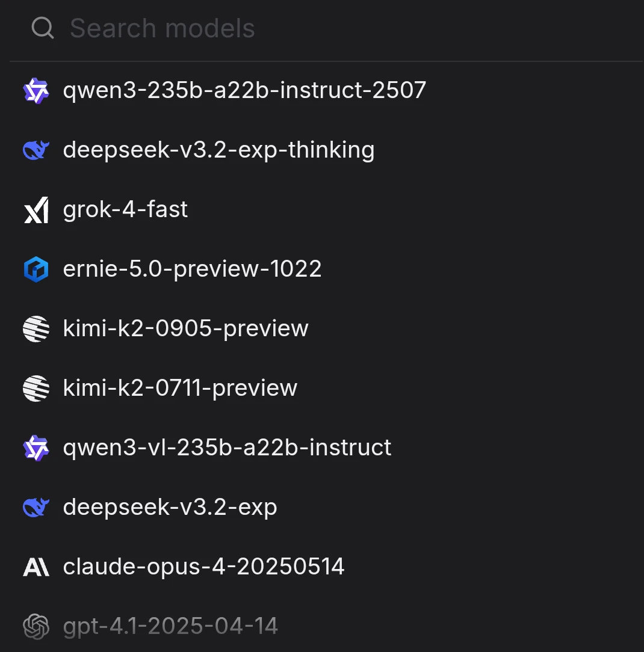This screenshot has width=644, height=652.
Task: Click the Ernie logo beside ernie-5.0-preview-1022
Action: tap(36, 269)
